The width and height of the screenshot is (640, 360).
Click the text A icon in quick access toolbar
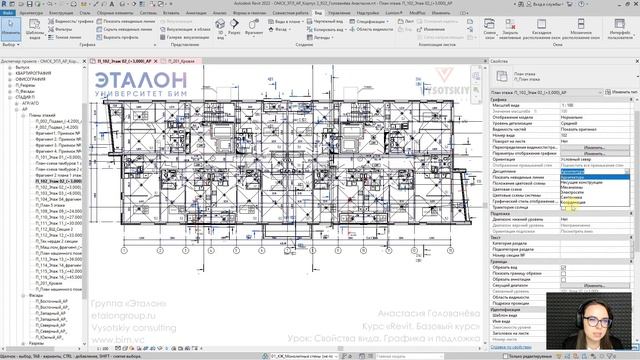pyautogui.click(x=112, y=4)
